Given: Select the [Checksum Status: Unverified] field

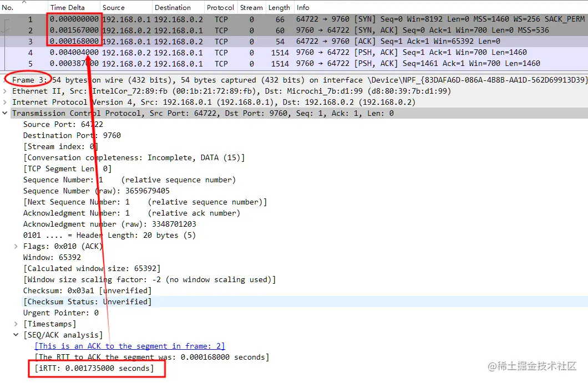Looking at the screenshot, I should (x=88, y=302).
